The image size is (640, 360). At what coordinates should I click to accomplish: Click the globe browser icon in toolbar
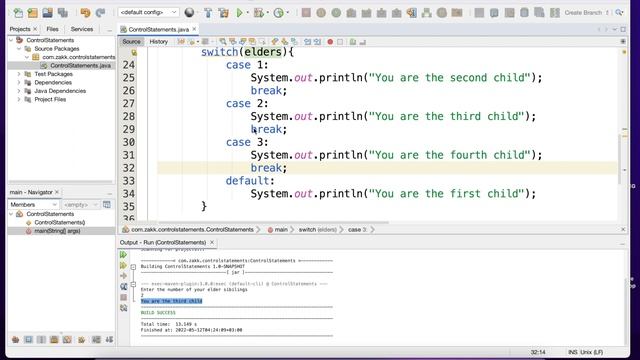pos(189,13)
